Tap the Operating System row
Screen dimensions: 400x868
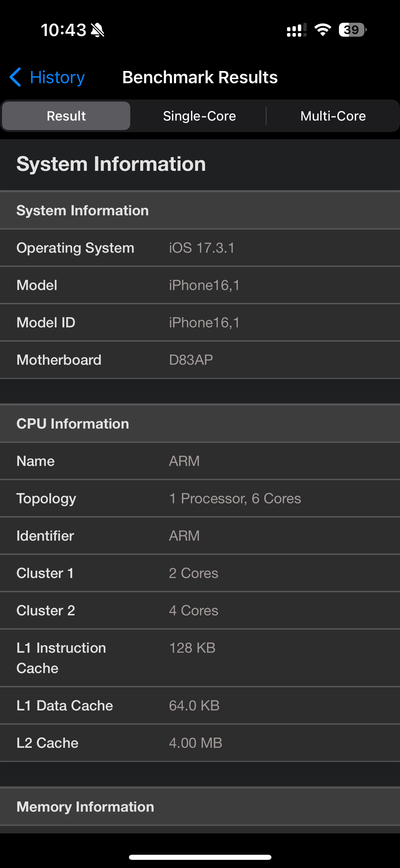coord(200,248)
